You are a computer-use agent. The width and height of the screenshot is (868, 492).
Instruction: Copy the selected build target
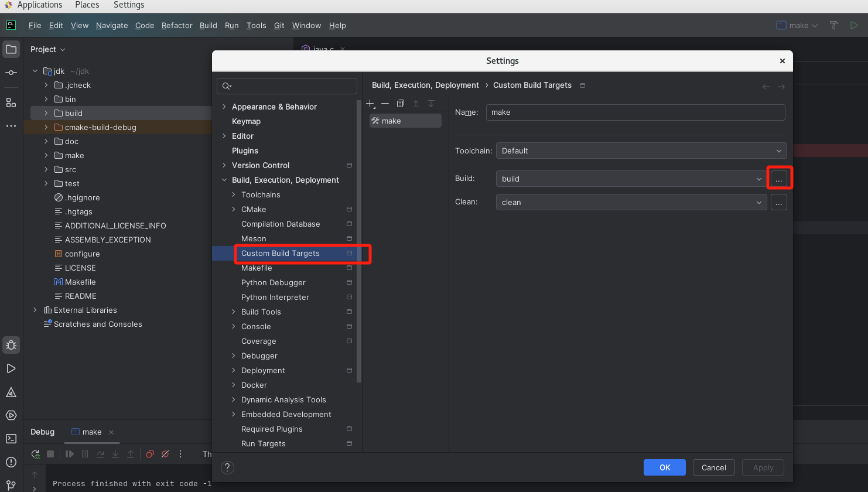click(x=401, y=104)
